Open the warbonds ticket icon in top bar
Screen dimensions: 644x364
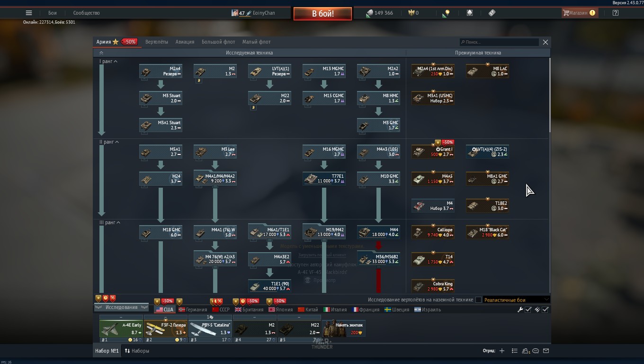[x=492, y=13]
